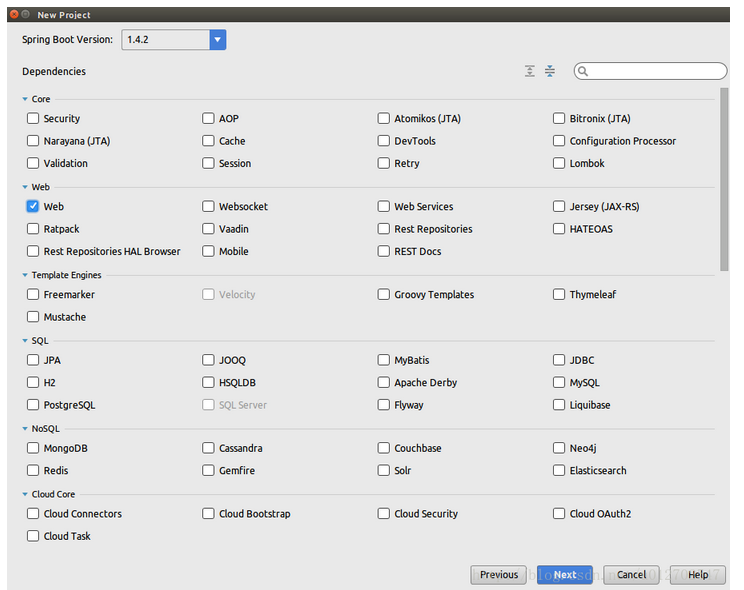This screenshot has height=590, width=744.
Task: Enable the Websocket checkbox
Action: tap(208, 206)
